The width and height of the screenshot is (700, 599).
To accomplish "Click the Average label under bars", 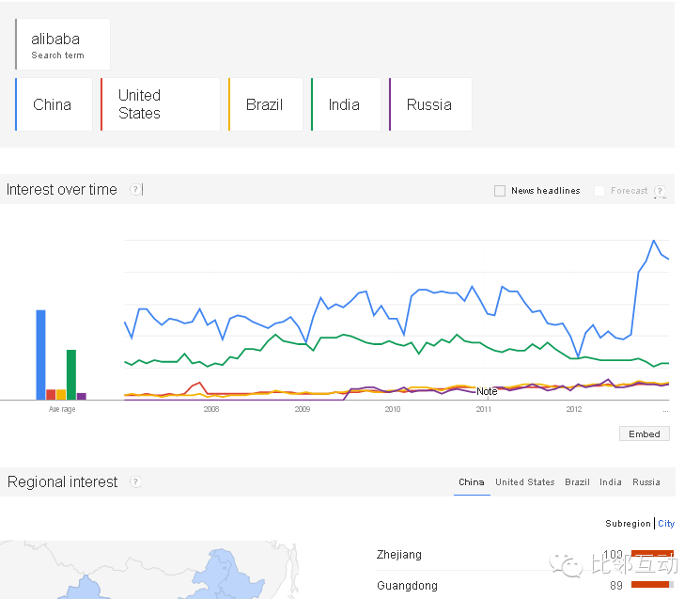I will (62, 409).
